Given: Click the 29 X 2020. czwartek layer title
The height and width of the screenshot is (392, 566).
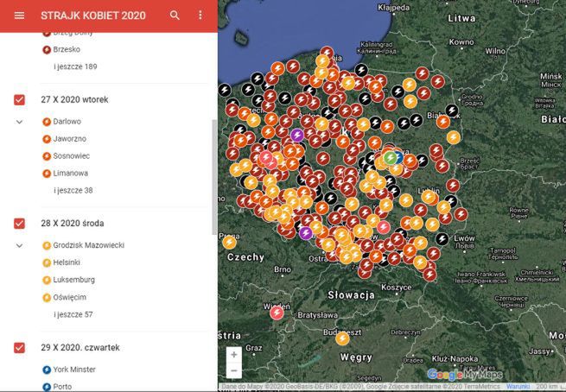Looking at the screenshot, I should pos(80,347).
